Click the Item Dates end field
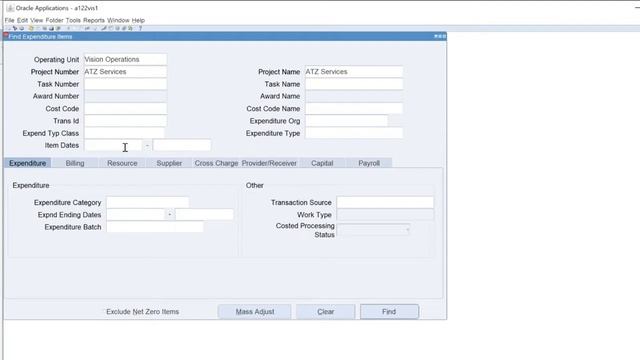The image size is (640, 360). tap(182, 145)
